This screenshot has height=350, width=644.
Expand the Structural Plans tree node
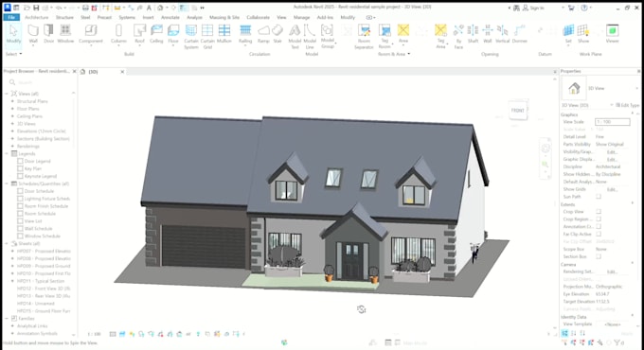tap(12, 101)
